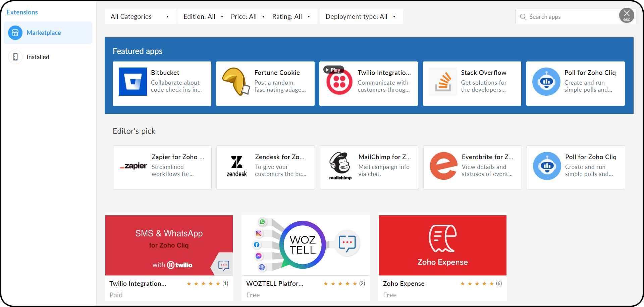The width and height of the screenshot is (644, 307).
Task: Open the Deployment type dropdown
Action: [361, 16]
